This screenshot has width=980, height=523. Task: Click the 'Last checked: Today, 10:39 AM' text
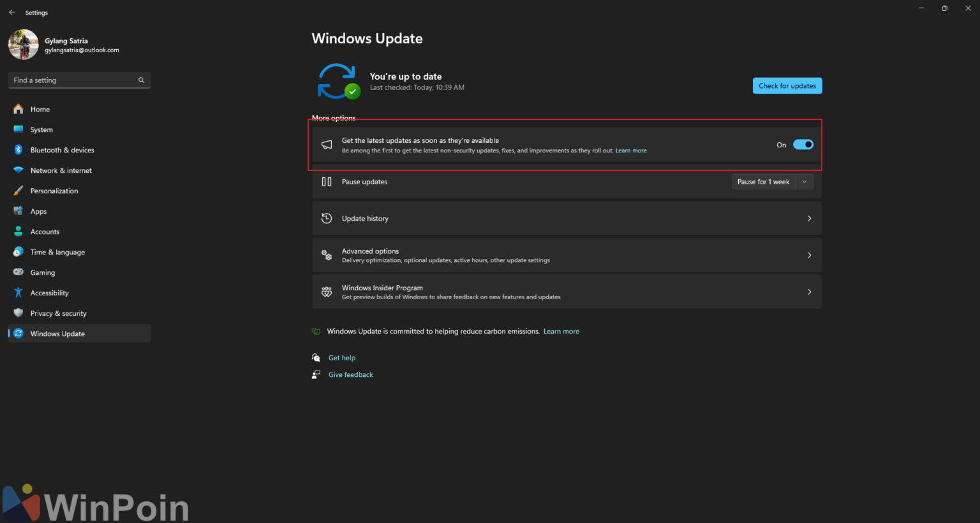pyautogui.click(x=417, y=87)
